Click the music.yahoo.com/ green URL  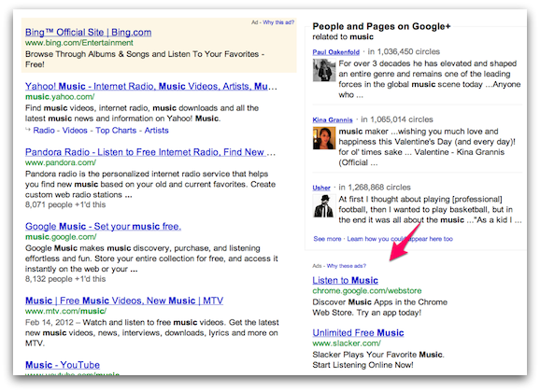tap(60, 97)
